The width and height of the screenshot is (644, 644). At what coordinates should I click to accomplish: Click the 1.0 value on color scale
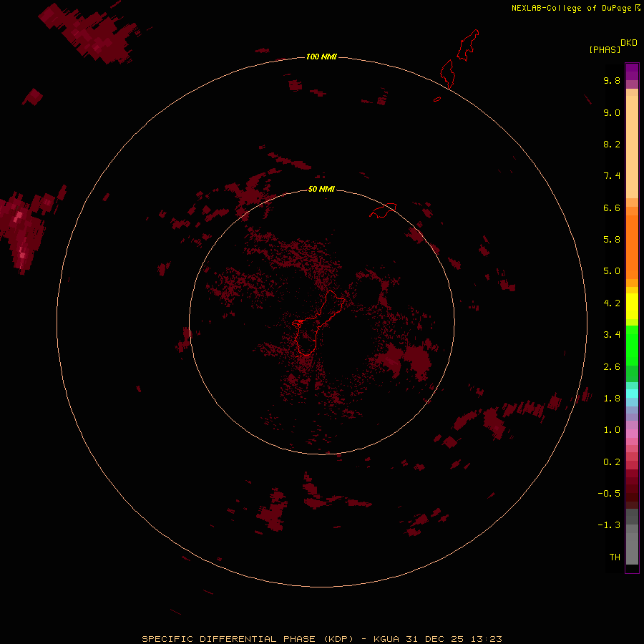click(612, 430)
